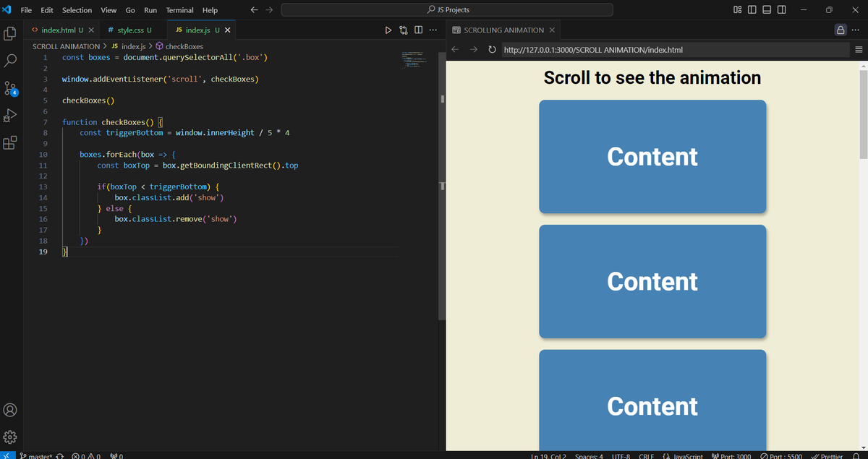Open the Source Control view with badge 4
The width and height of the screenshot is (868, 459).
click(10, 88)
